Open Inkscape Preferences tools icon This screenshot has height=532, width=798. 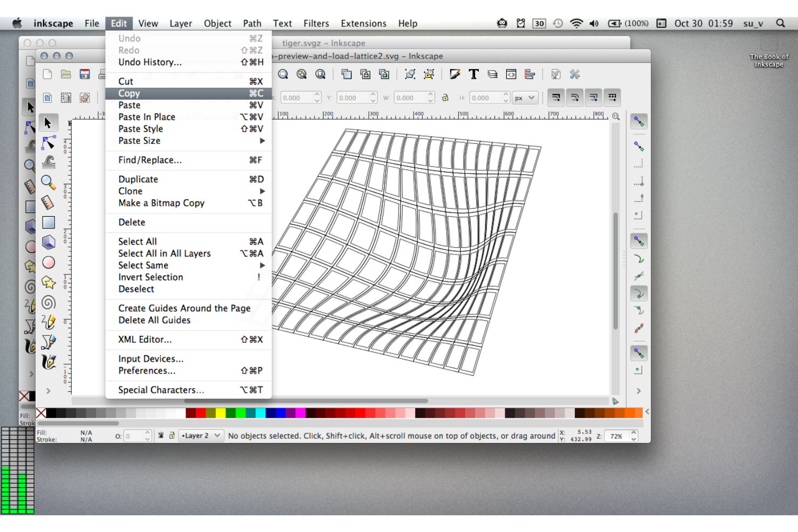[x=575, y=74]
